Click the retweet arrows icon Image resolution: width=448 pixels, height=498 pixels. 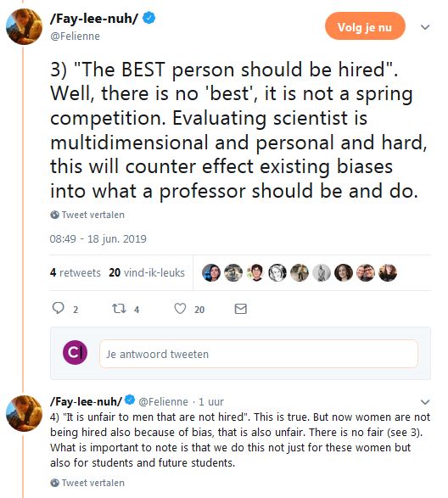click(119, 309)
